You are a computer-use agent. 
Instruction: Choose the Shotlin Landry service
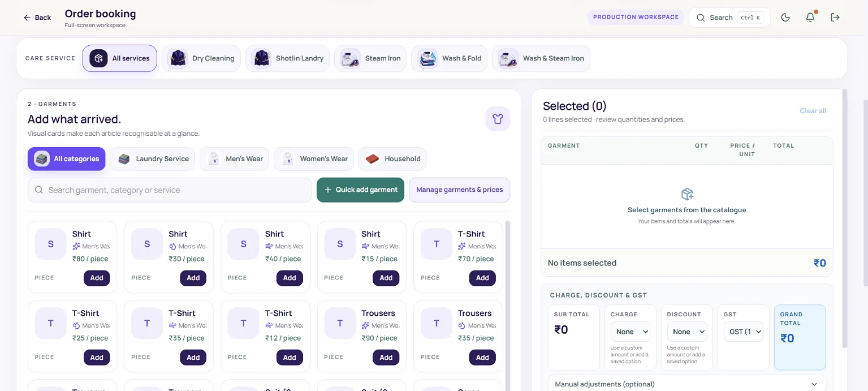288,58
